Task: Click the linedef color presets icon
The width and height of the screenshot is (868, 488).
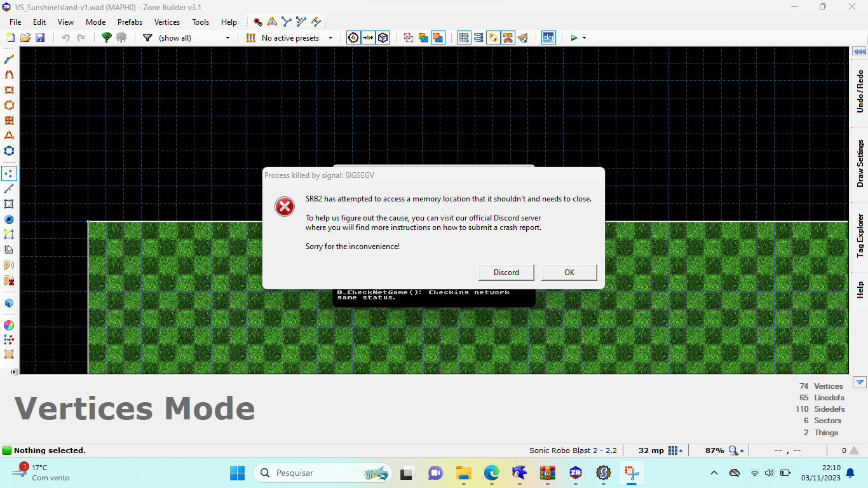Action: click(x=251, y=38)
